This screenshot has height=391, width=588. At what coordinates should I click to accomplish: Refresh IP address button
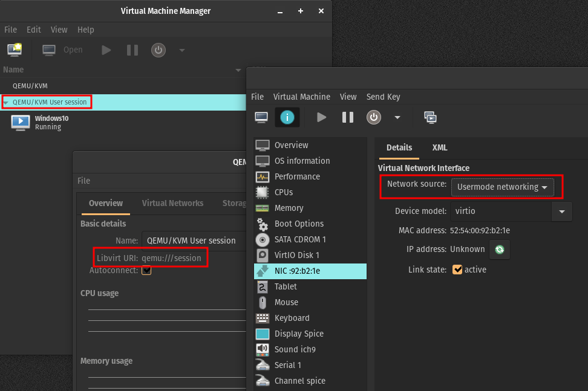pos(500,250)
